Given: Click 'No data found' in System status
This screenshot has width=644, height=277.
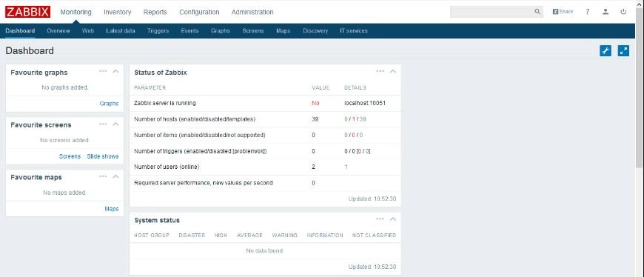Looking at the screenshot, I should [x=265, y=250].
